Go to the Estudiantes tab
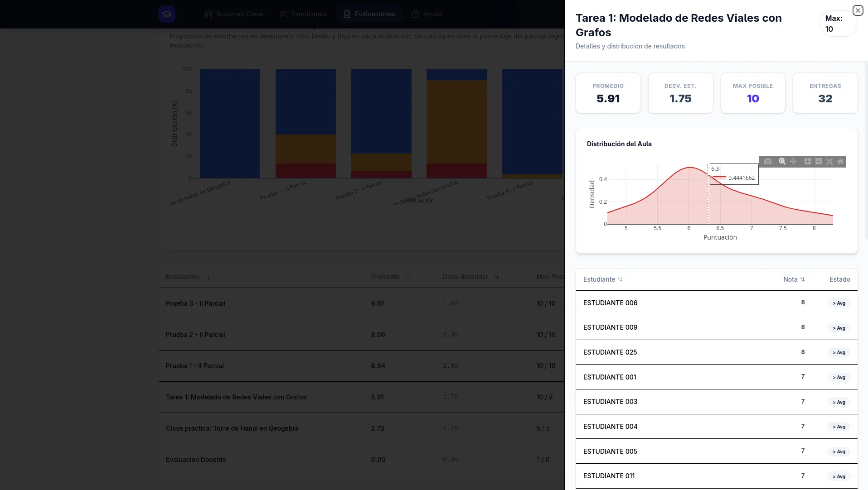 coord(303,14)
